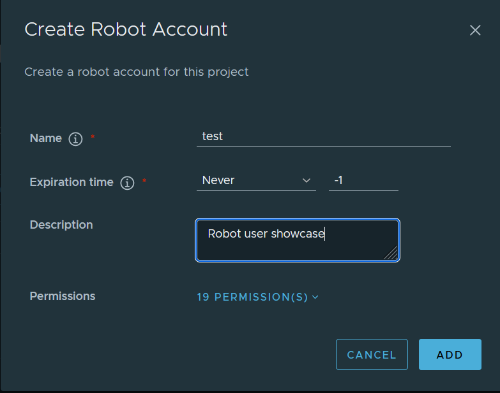
Task: Click the info icon beside Name
Action: [76, 139]
